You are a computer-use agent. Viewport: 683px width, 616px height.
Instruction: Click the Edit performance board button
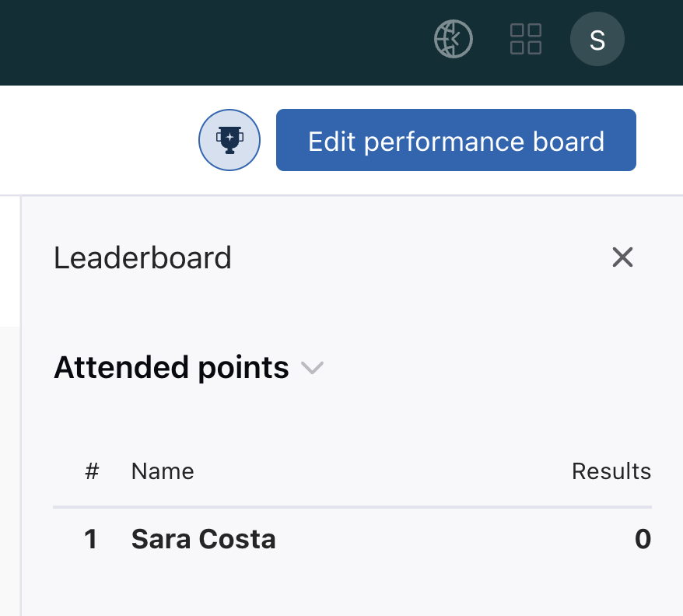[x=456, y=140]
